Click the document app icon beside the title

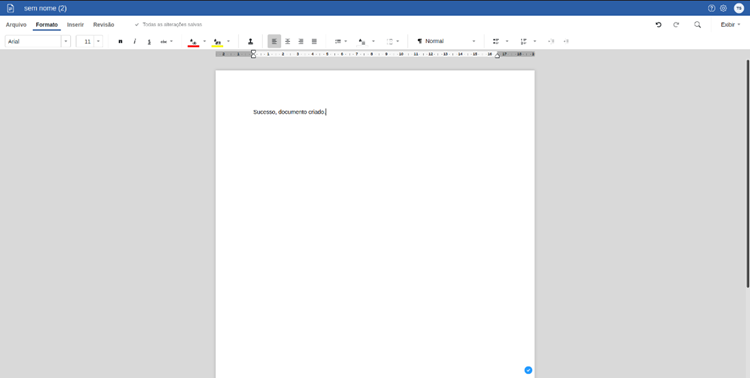pos(11,8)
